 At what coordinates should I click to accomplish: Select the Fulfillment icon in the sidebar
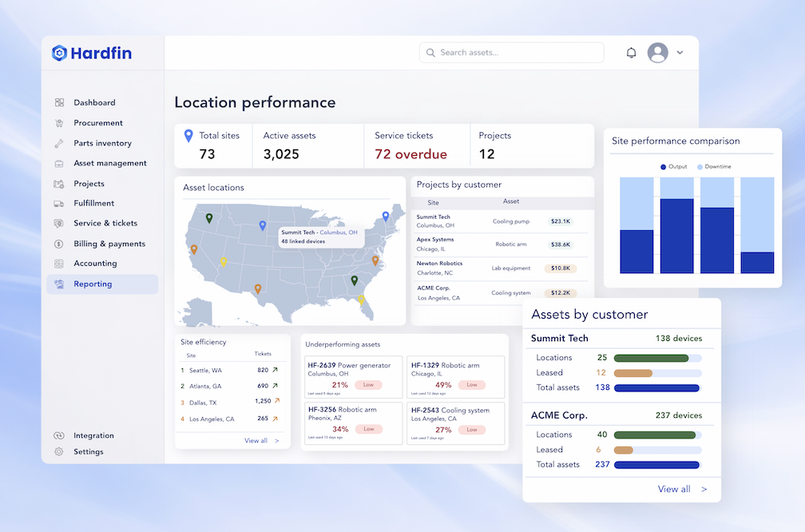coord(60,203)
